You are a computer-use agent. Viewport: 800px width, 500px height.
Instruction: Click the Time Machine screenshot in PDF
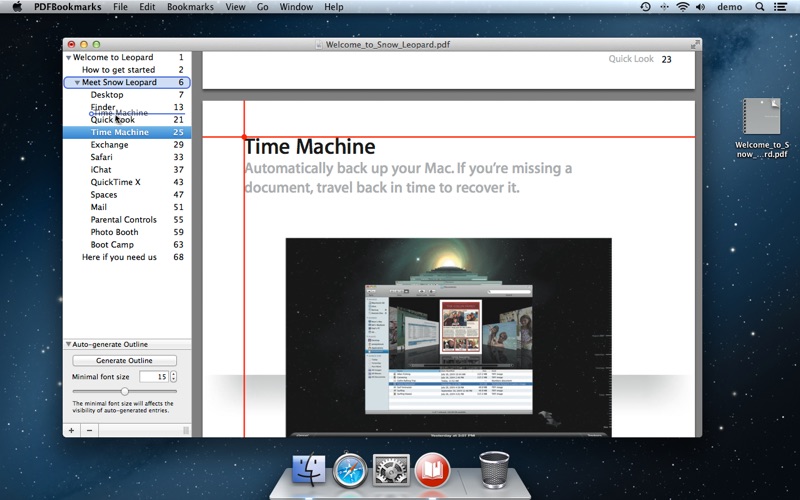point(448,337)
